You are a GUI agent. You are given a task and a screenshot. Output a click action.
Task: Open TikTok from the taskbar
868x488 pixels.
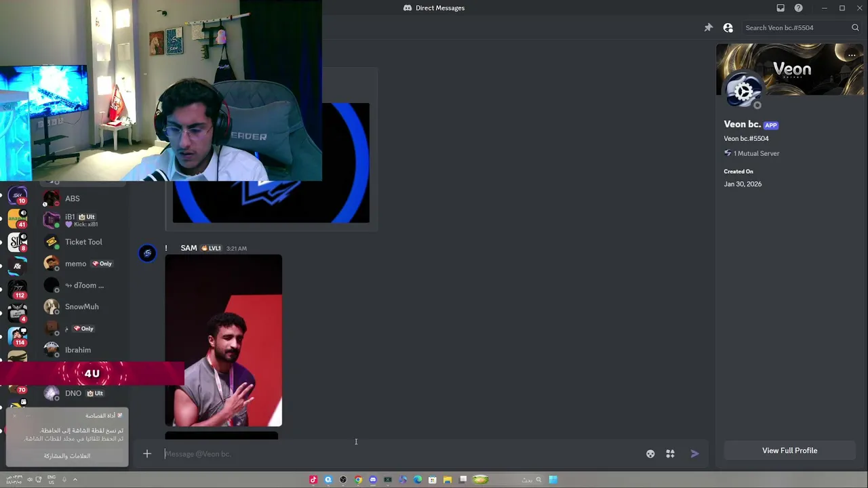[313, 480]
